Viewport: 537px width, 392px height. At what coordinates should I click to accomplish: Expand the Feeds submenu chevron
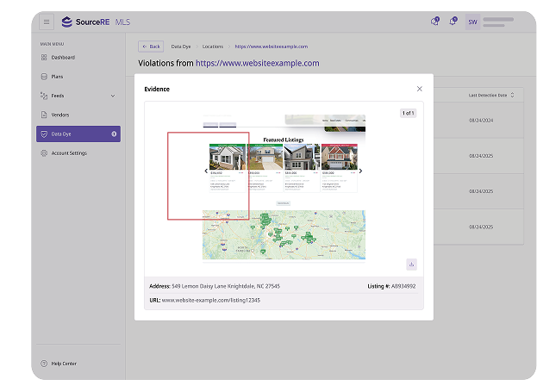point(113,96)
